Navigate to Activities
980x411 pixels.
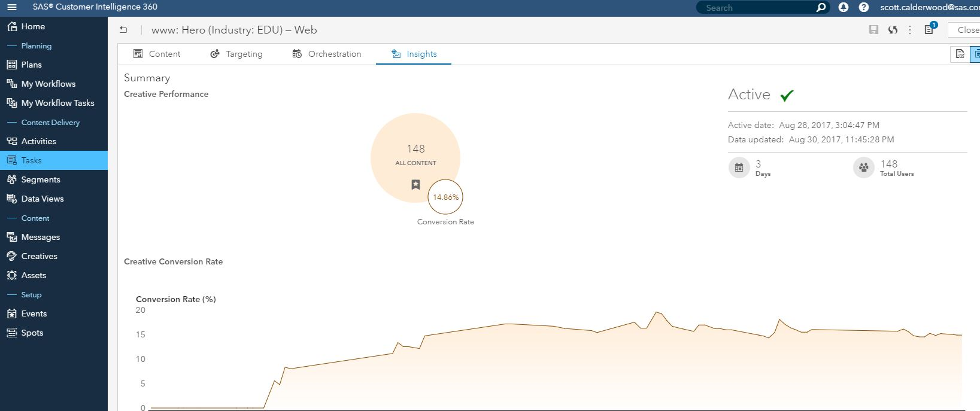coord(54,141)
